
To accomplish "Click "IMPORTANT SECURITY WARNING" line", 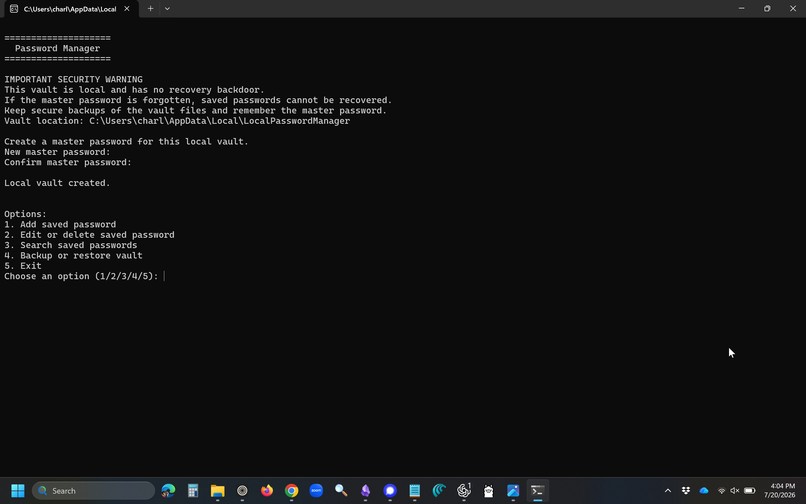I will 74,79.
